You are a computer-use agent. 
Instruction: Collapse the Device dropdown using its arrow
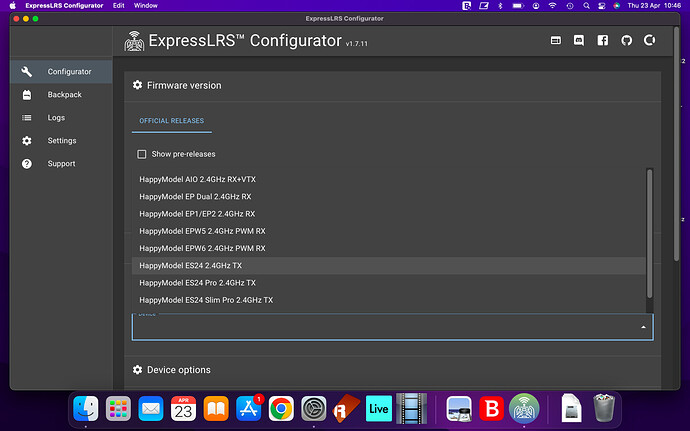click(x=643, y=327)
